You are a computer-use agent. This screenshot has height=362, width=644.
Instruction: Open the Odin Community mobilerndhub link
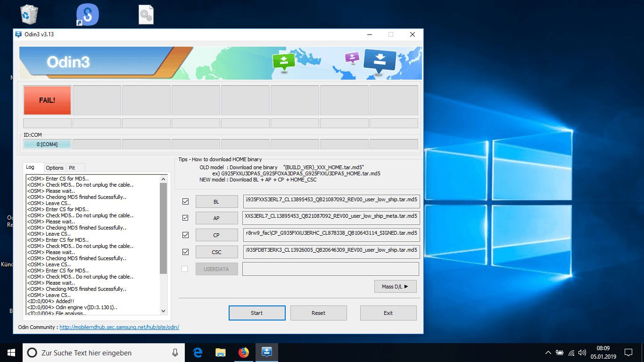119,327
